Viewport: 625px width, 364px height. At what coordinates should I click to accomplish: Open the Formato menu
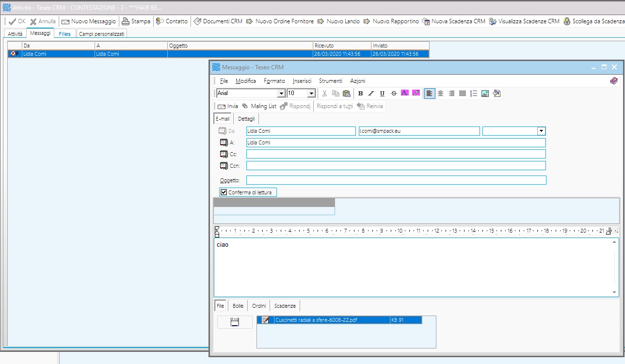pos(274,81)
